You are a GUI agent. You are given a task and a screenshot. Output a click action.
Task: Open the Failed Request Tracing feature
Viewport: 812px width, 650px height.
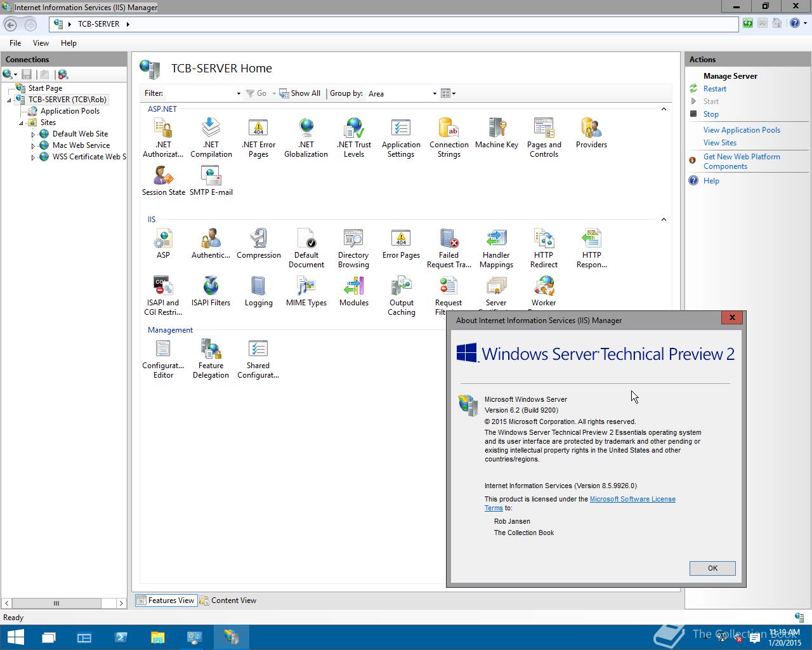tap(449, 248)
